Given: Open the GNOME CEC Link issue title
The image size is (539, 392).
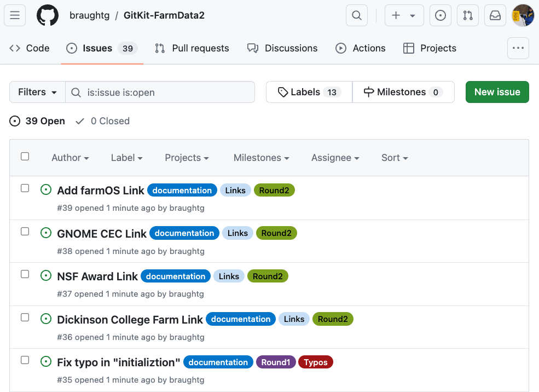Looking at the screenshot, I should [x=102, y=233].
